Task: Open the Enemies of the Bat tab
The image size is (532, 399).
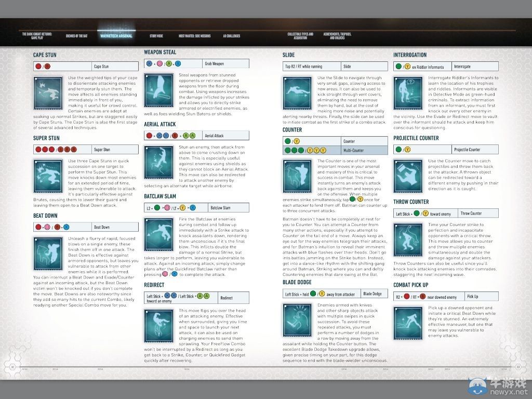Action: (76, 36)
